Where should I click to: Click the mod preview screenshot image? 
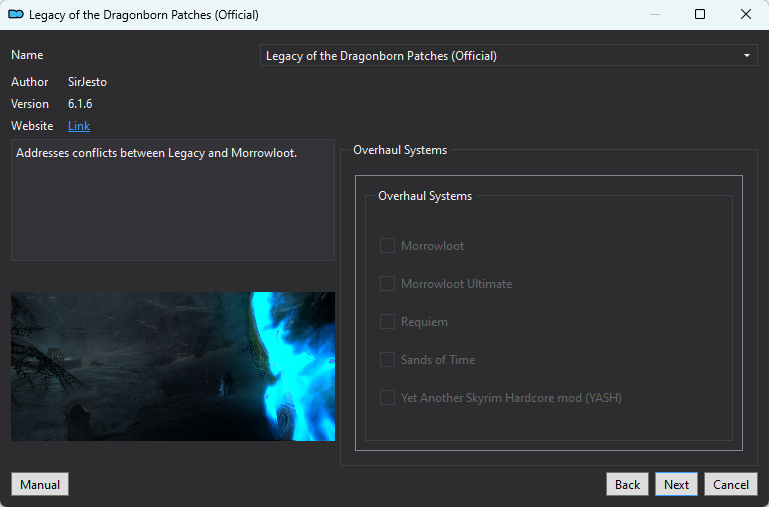pyautogui.click(x=173, y=366)
